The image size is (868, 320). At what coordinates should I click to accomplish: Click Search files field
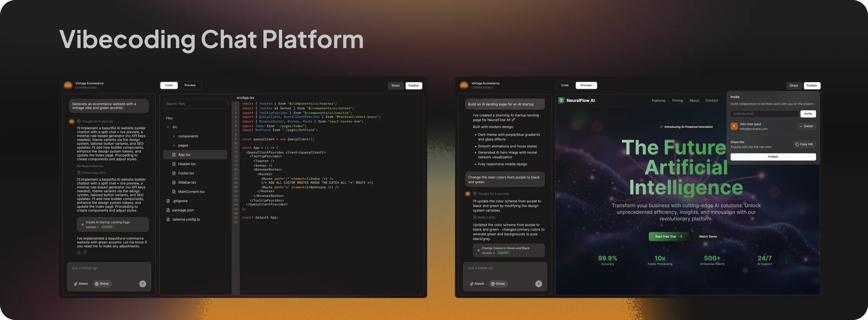(196, 104)
